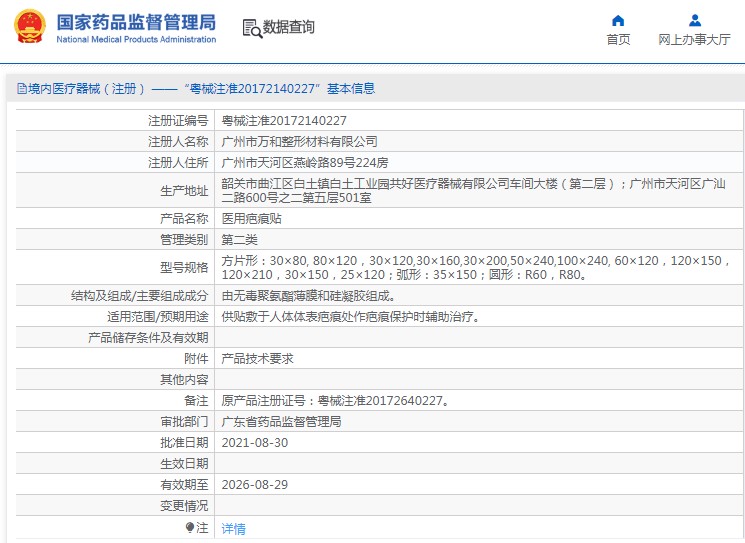Click attachment 产品技术要求

258,359
